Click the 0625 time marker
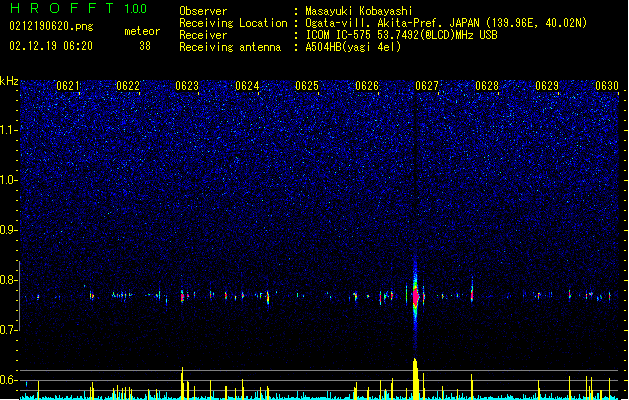The width and height of the screenshot is (629, 400). click(307, 86)
